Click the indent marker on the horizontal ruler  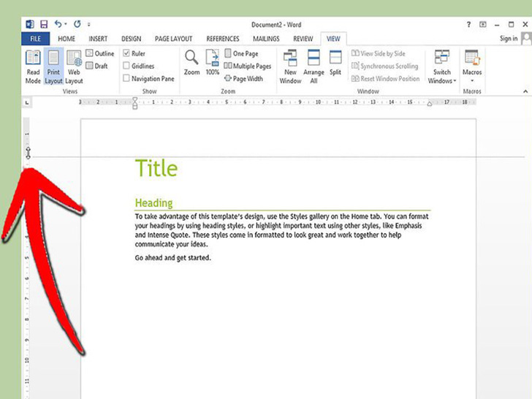tap(134, 103)
